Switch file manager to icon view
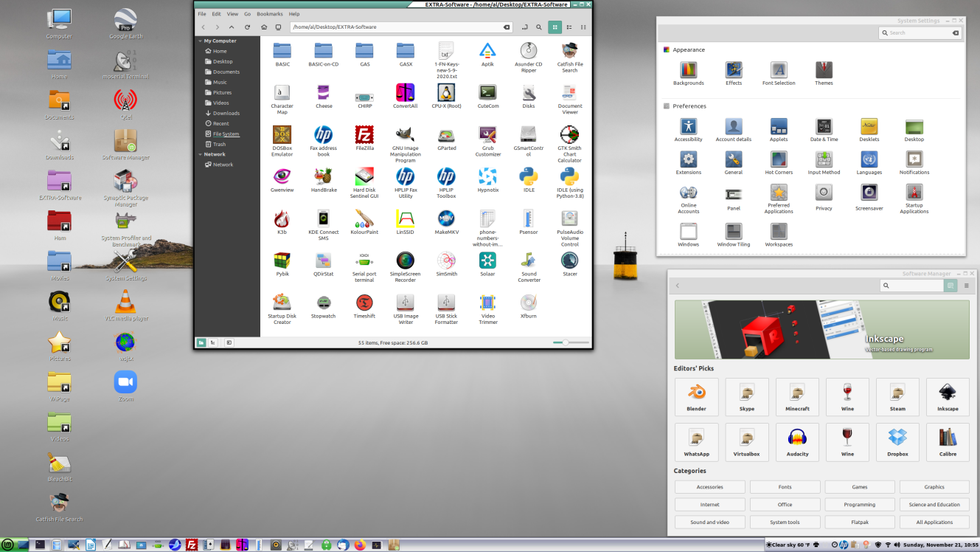Image resolution: width=980 pixels, height=552 pixels. pyautogui.click(x=555, y=27)
